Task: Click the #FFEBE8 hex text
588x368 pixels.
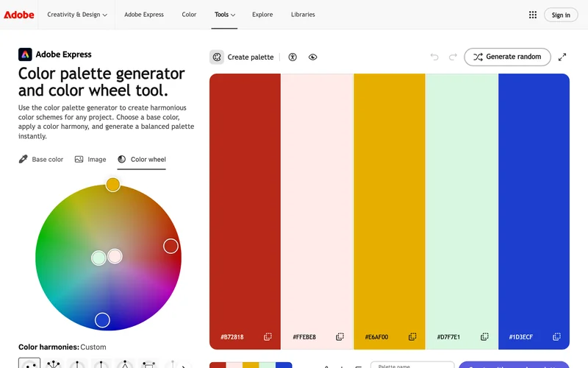Action: pos(304,337)
